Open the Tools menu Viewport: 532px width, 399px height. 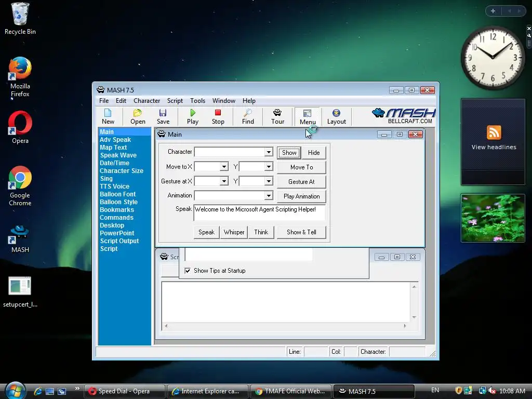click(197, 101)
